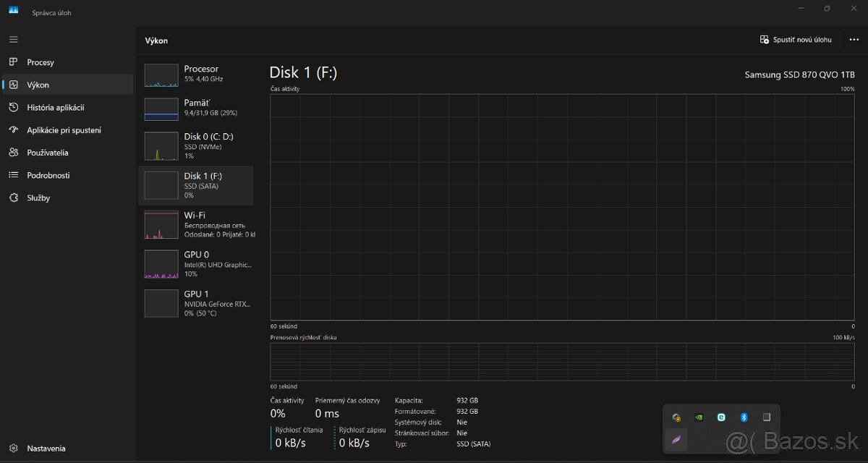
Task: Open Nastavenia at sidebar bottom
Action: pos(46,449)
